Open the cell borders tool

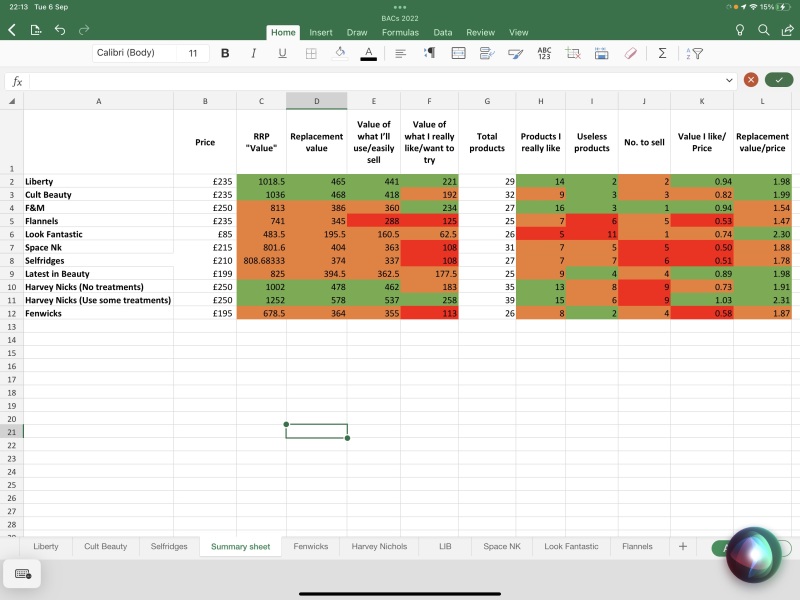(311, 53)
